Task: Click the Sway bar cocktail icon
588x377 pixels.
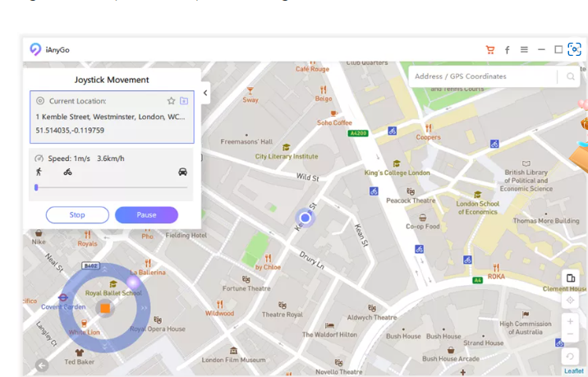Action: (250, 91)
